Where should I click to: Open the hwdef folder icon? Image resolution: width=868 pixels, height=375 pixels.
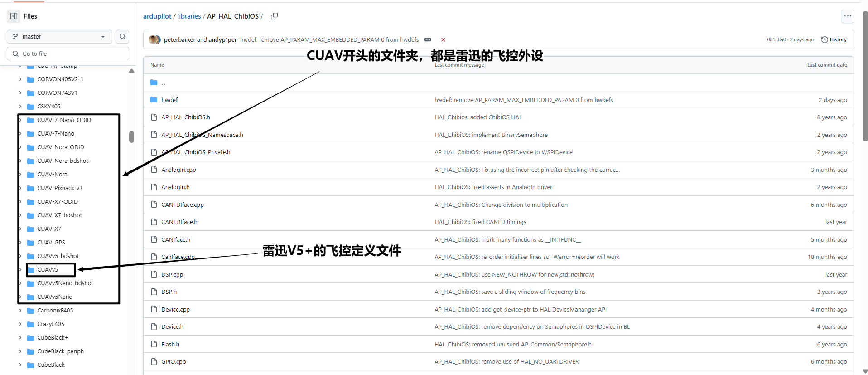tap(154, 100)
